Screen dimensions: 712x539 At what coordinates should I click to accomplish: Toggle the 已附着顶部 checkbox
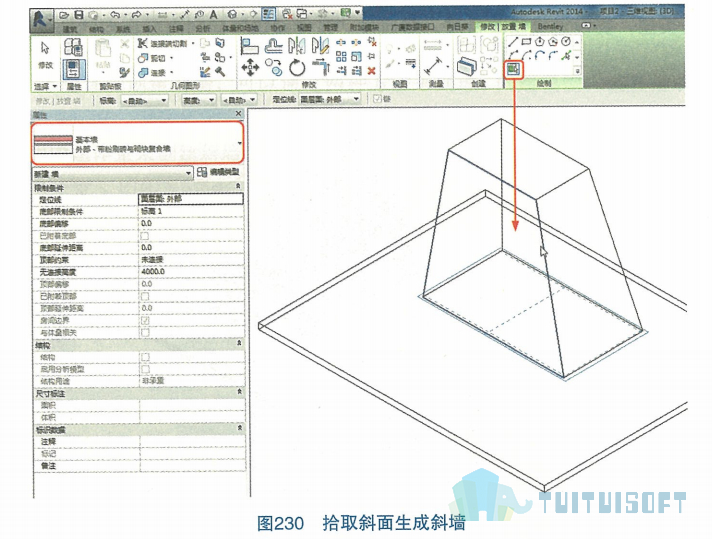[x=145, y=296]
